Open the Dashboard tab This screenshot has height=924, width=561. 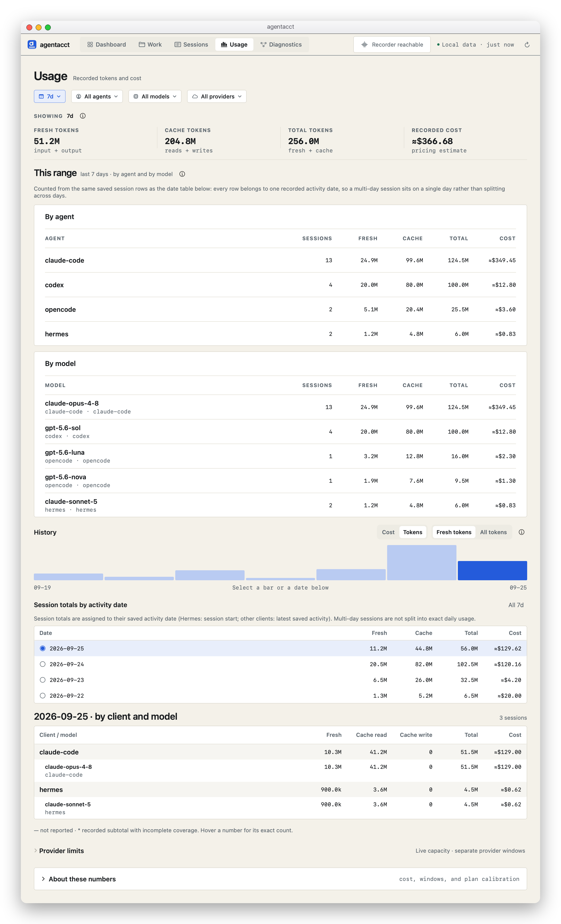[x=107, y=45]
